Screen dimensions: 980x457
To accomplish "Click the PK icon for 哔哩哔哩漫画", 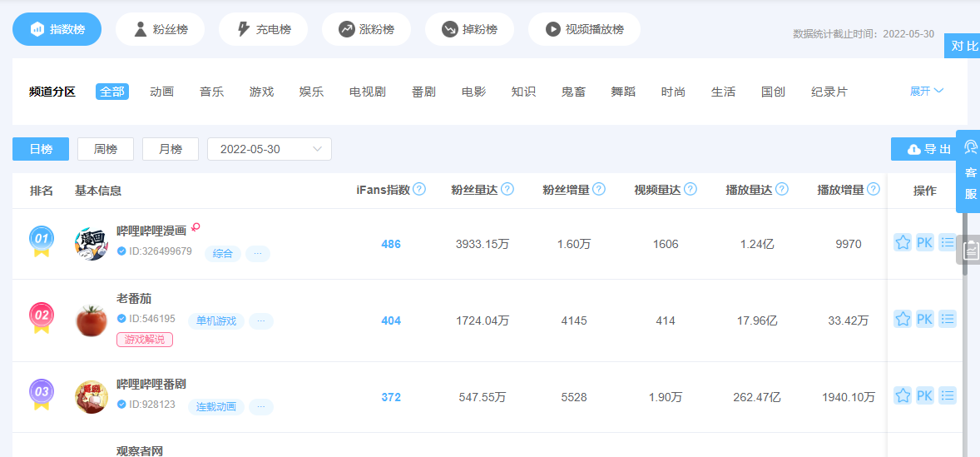I will click(x=925, y=242).
